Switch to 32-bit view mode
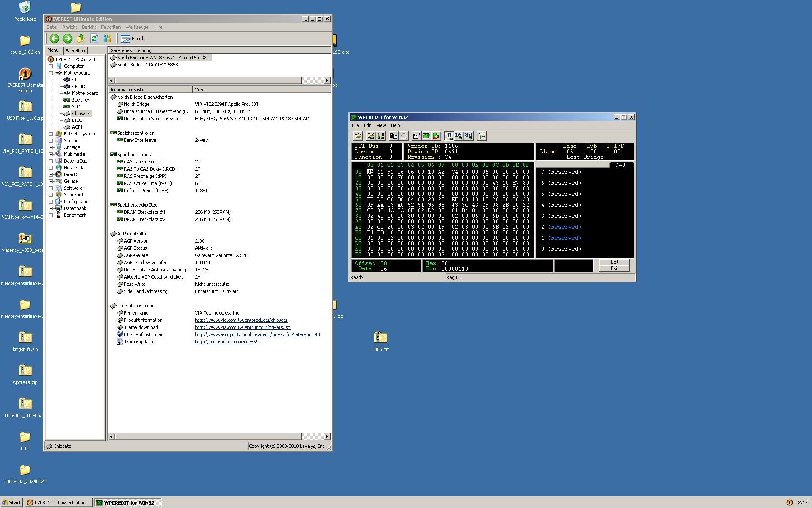 tap(468, 136)
